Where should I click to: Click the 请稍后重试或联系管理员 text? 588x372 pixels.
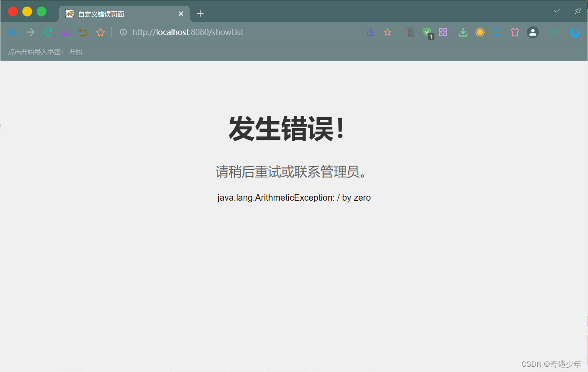[x=291, y=172]
